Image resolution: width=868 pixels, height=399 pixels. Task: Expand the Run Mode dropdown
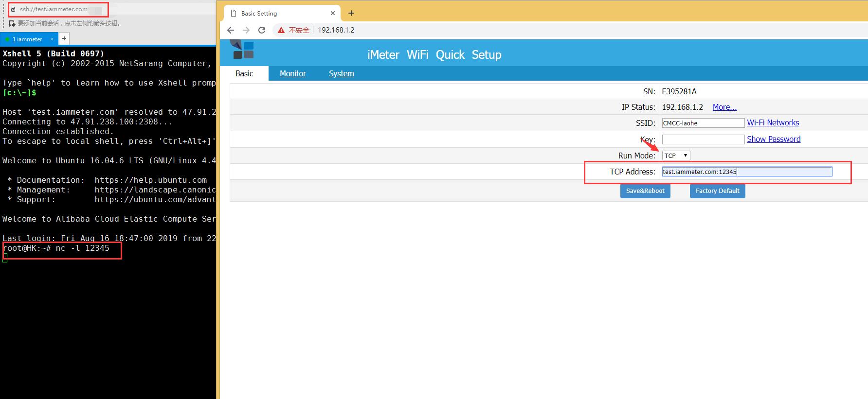(x=676, y=156)
